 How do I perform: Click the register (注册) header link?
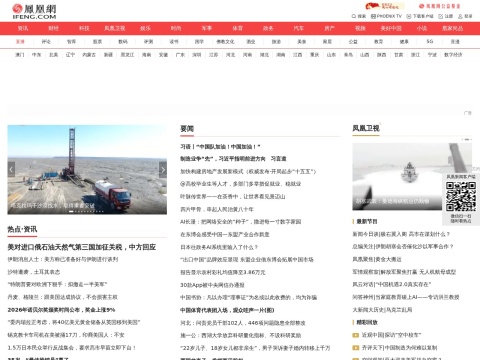click(x=446, y=16)
